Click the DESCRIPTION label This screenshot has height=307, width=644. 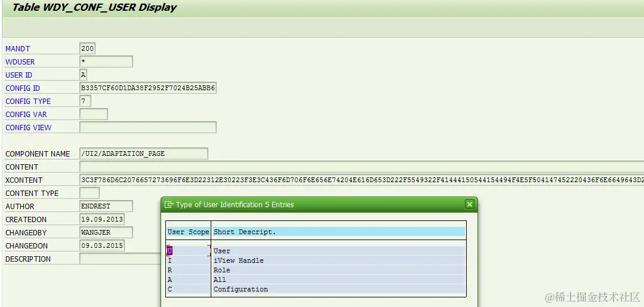point(28,259)
